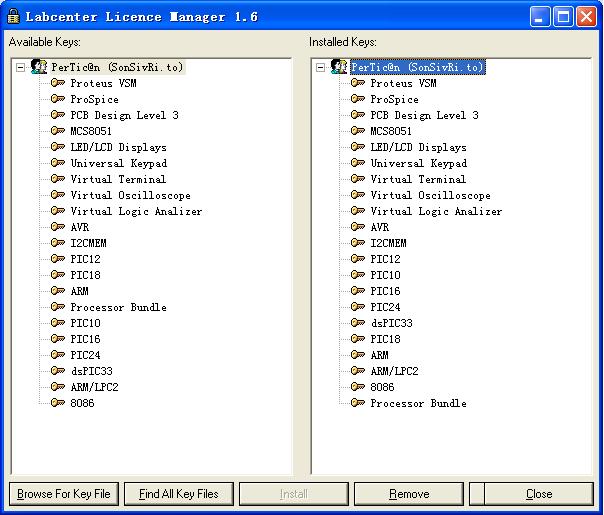
Task: Click key icon beside dsPIC33 in Installed Keys
Action: 358,323
